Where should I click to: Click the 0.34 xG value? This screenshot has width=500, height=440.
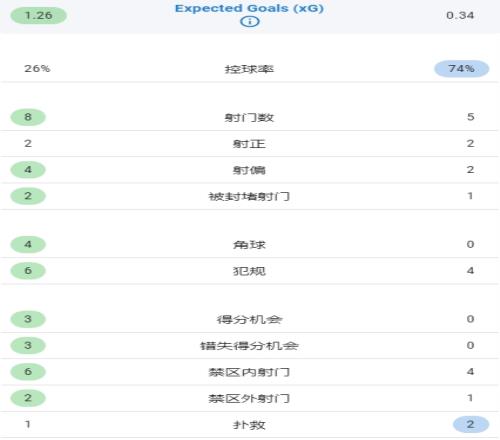click(x=460, y=15)
